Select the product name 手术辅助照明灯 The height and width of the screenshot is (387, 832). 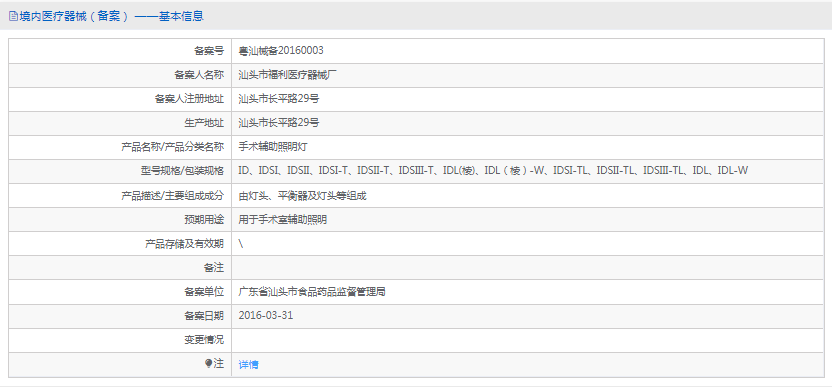click(x=273, y=147)
